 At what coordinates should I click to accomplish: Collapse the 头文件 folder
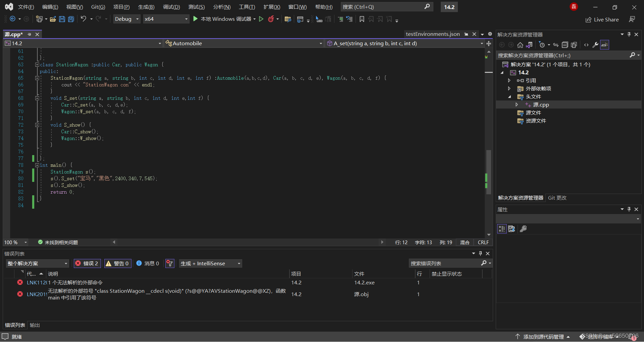510,96
